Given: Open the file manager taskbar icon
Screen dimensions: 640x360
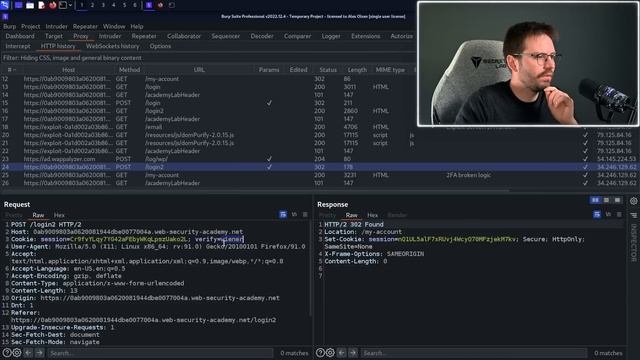Looking at the screenshot, I should [x=30, y=5].
